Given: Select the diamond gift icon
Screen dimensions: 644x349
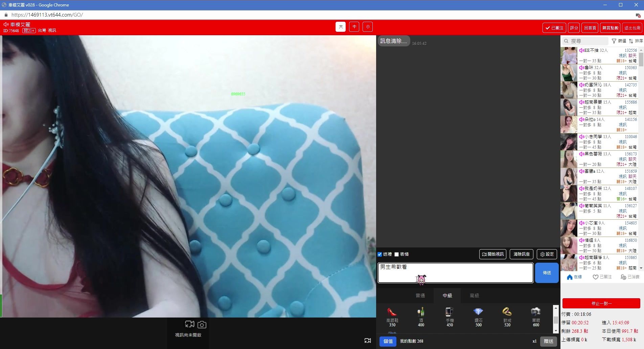Looking at the screenshot, I should 478,312.
